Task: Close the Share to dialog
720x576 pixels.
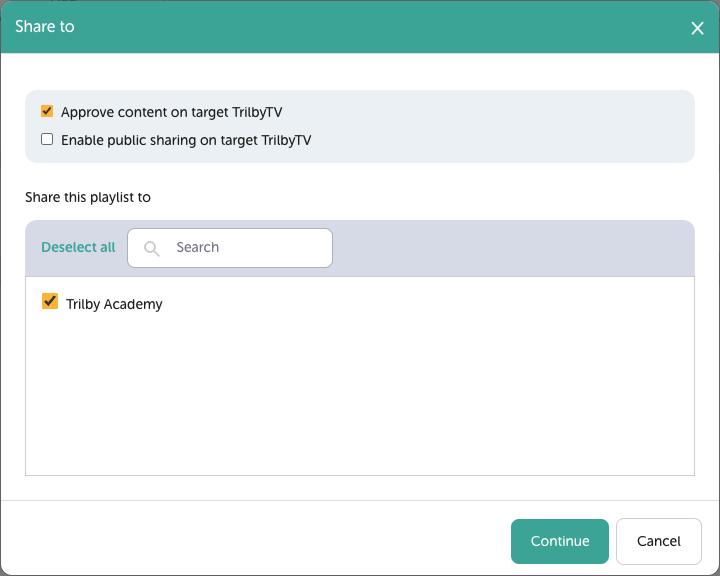Action: point(697,28)
